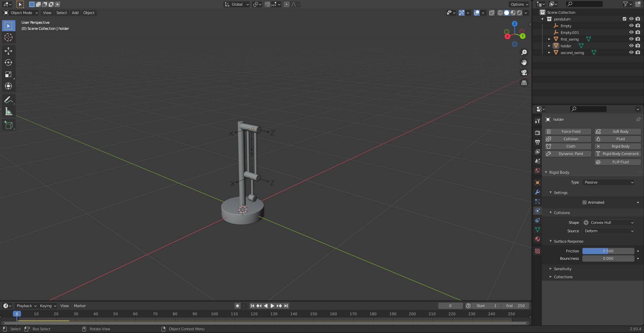
Task: Open the Add menu
Action: (x=75, y=13)
